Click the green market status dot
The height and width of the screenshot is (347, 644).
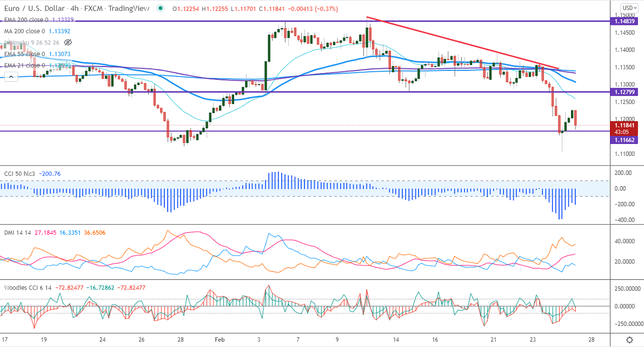coord(161,8)
